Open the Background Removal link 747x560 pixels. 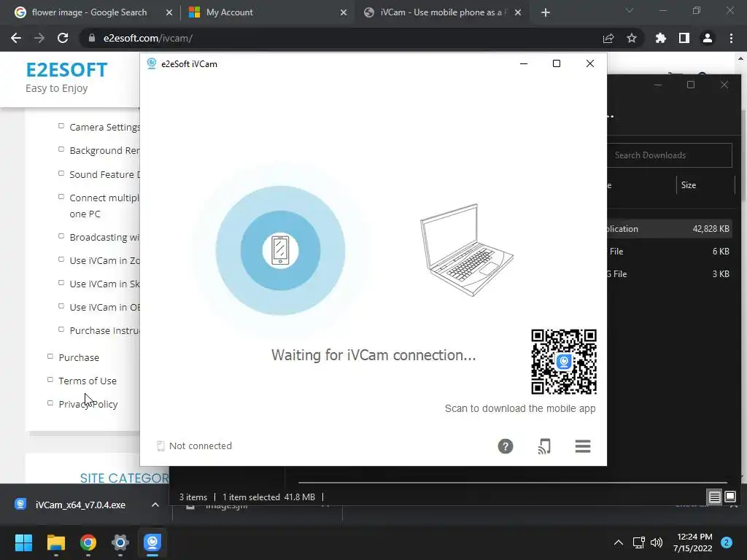tap(104, 150)
